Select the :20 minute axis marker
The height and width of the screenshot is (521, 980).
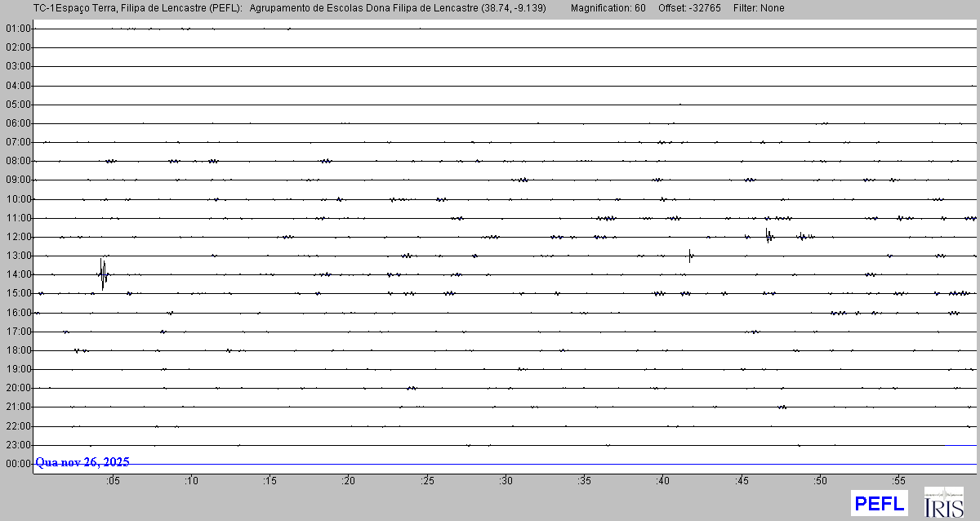pos(348,481)
